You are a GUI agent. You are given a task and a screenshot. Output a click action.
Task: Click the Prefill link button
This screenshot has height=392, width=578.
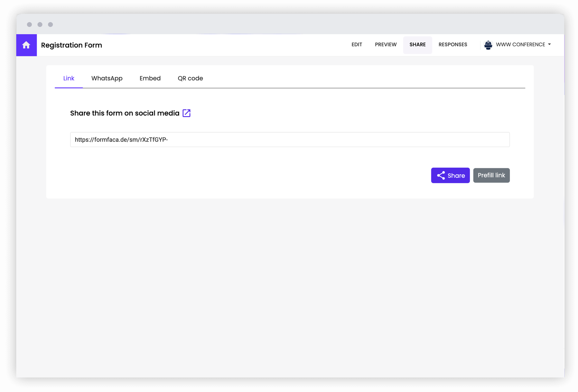(x=491, y=175)
